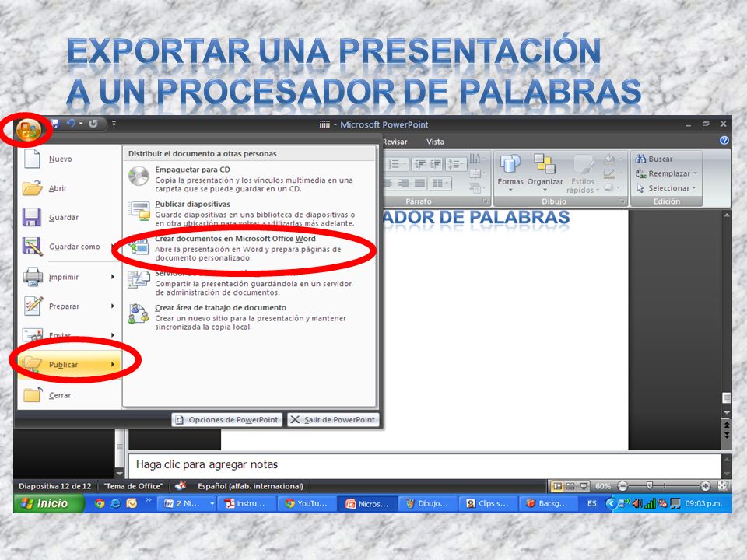
Task: Open the Párrafo dialog launcher
Action: (x=485, y=201)
